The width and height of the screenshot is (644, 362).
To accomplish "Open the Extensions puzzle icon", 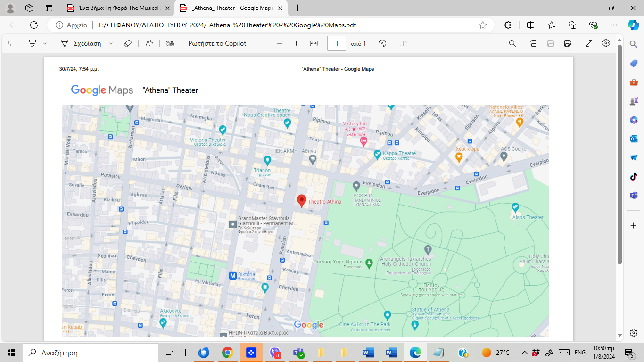I will click(508, 25).
